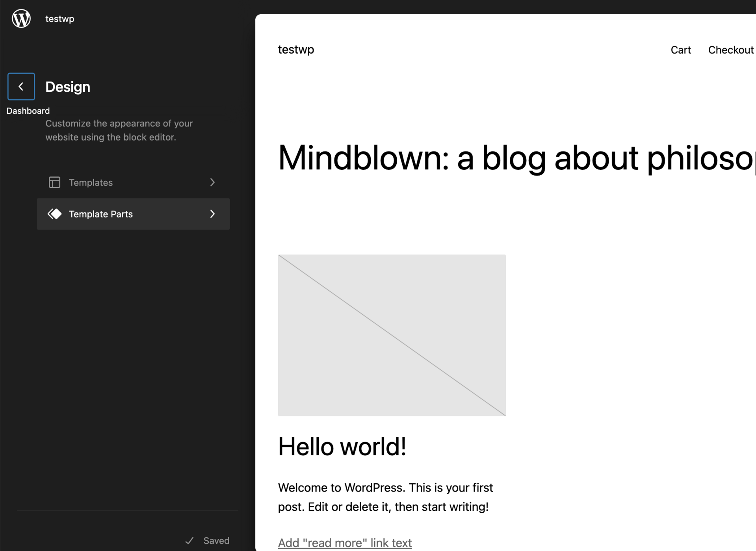Click the testwp site title in preview
The image size is (756, 551).
click(x=296, y=50)
